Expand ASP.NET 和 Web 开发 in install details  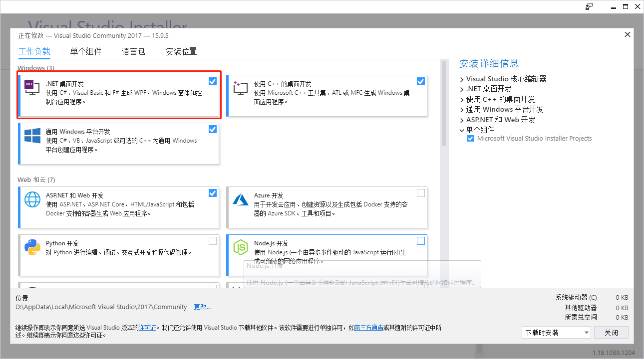[x=462, y=120]
